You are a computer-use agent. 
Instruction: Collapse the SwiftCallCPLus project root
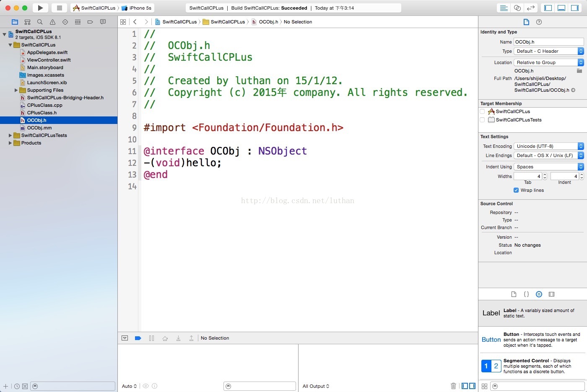point(4,34)
